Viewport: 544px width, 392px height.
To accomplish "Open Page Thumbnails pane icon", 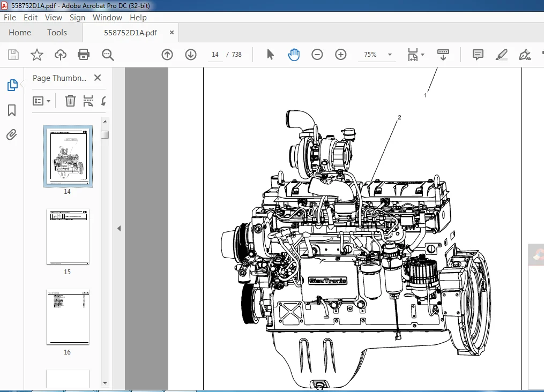I will [x=12, y=85].
